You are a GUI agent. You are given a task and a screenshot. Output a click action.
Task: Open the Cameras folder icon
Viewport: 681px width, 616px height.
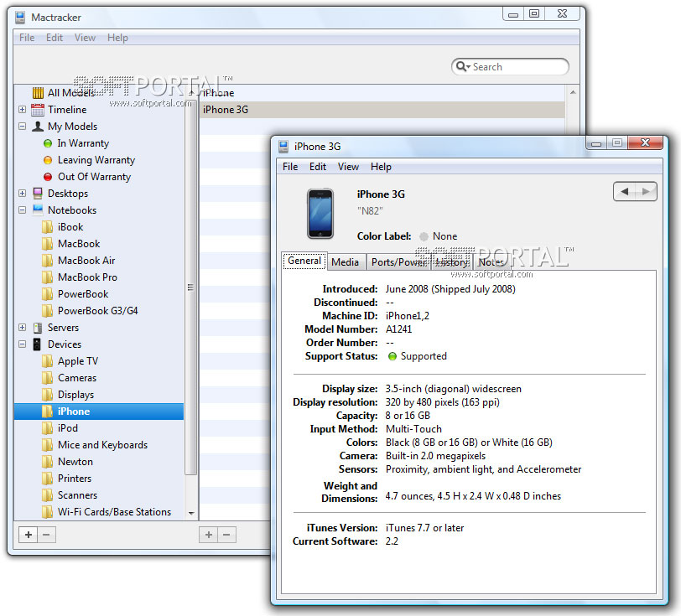pyautogui.click(x=47, y=378)
